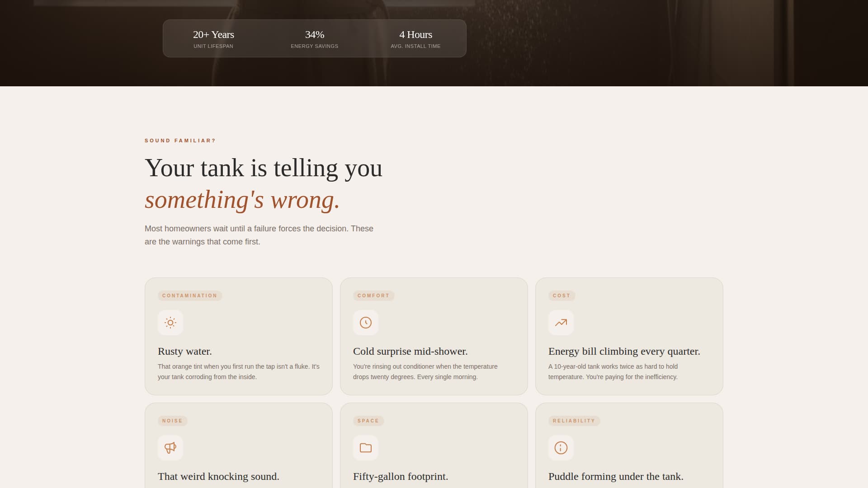The width and height of the screenshot is (868, 488).
Task: Click 'Energy bill climbing every quarter.' title
Action: point(624,351)
